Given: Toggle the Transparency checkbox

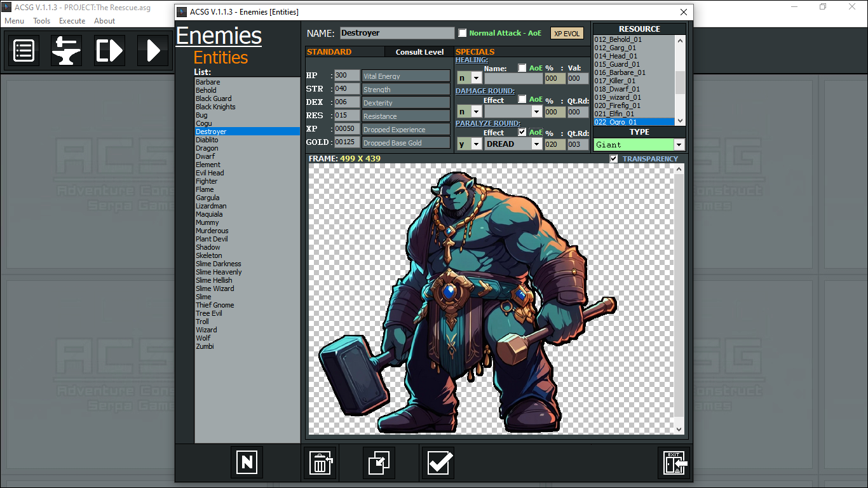Looking at the screenshot, I should coord(613,159).
